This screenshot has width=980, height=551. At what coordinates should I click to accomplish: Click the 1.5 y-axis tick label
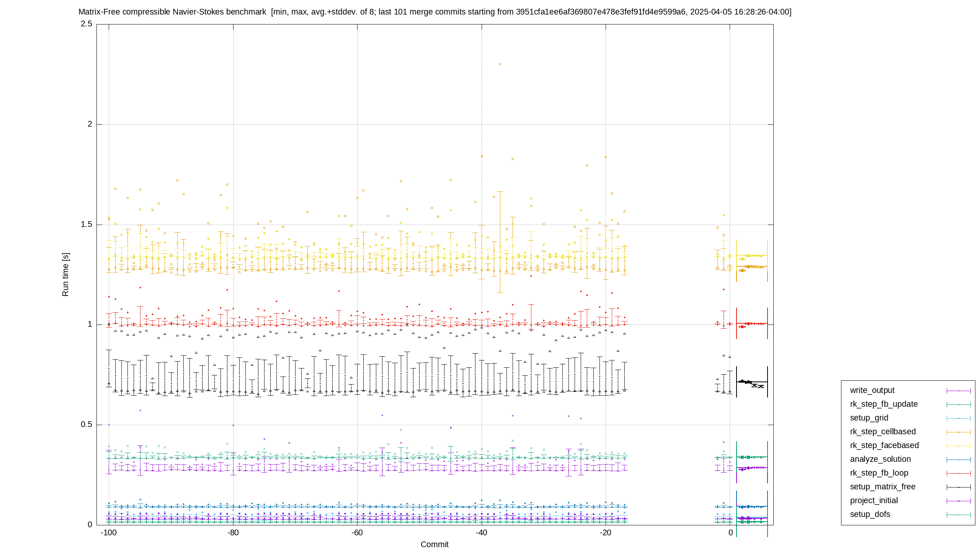87,224
